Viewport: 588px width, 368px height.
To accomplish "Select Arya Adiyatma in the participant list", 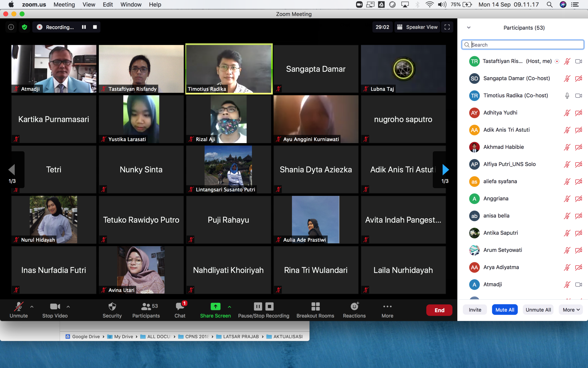I will point(523,267).
